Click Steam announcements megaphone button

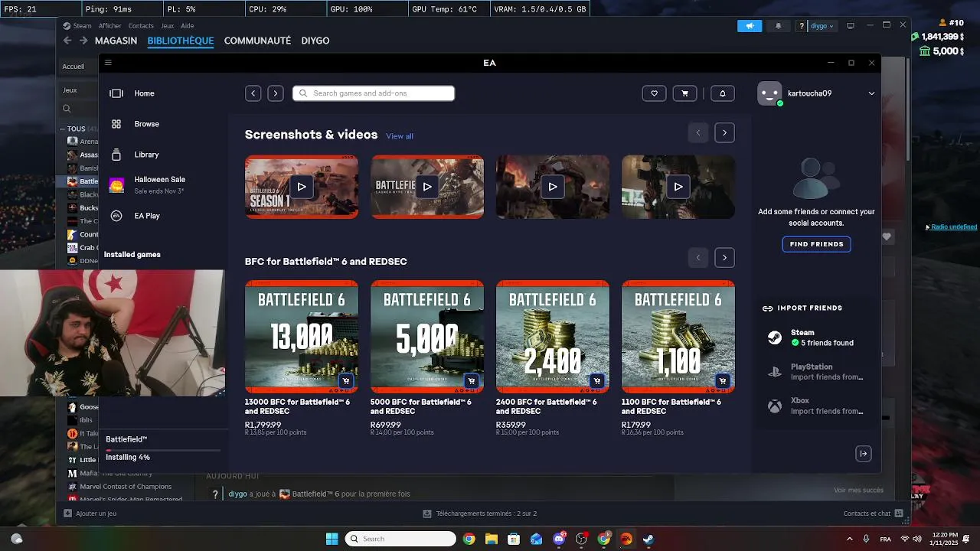pyautogui.click(x=750, y=26)
